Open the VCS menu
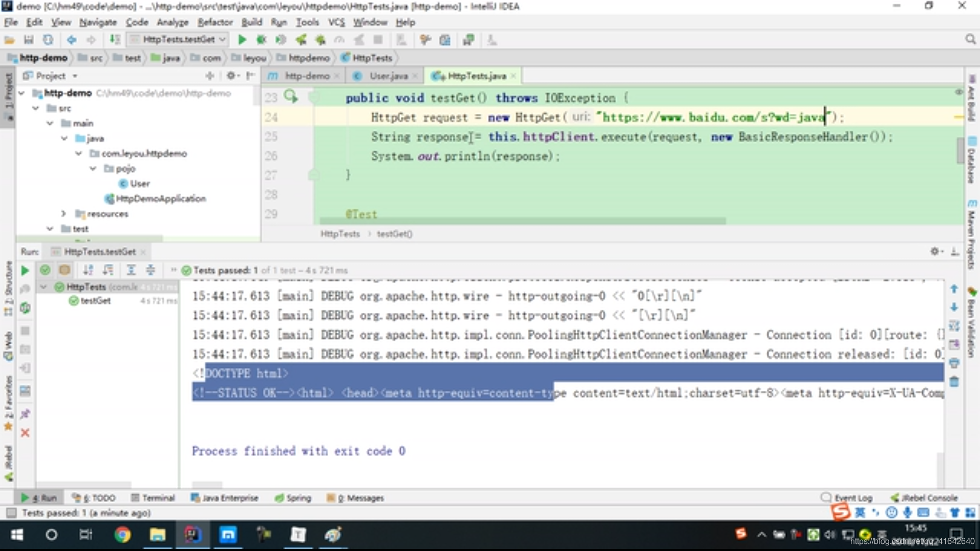 coord(336,22)
